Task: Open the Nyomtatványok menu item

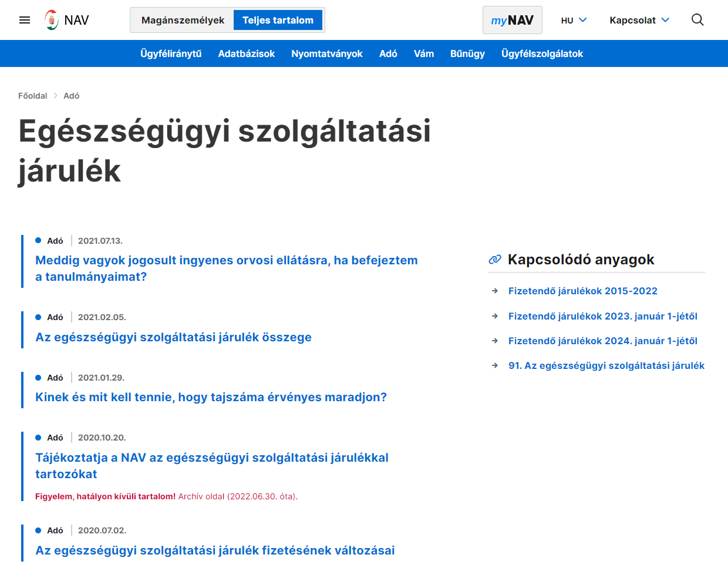Action: [326, 53]
